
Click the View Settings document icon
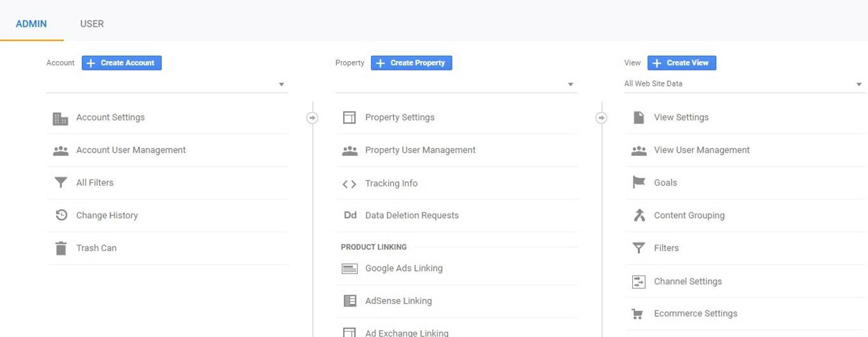(639, 118)
